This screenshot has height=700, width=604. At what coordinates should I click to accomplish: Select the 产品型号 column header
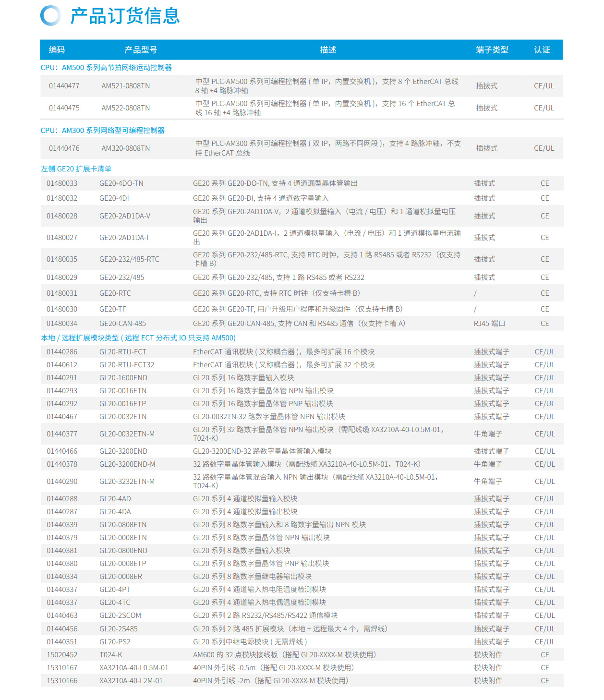pos(141,50)
